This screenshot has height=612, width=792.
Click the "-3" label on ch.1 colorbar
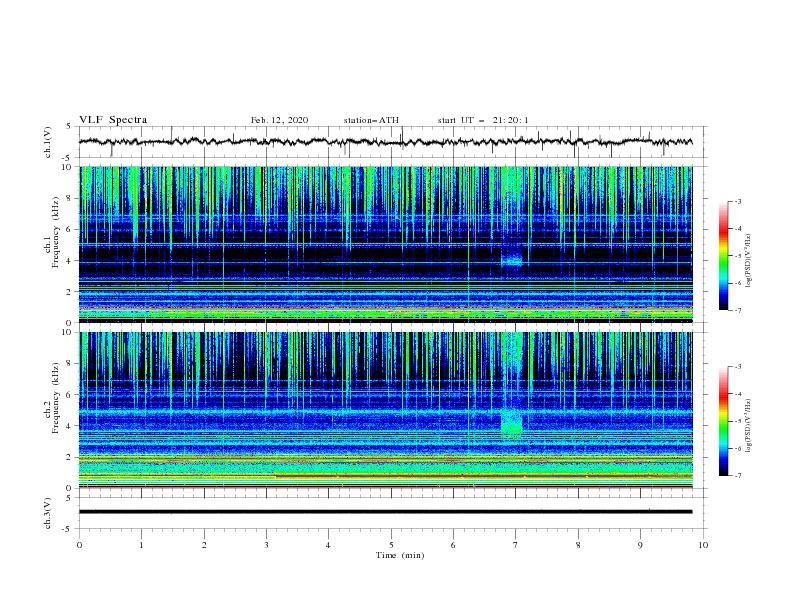737,201
